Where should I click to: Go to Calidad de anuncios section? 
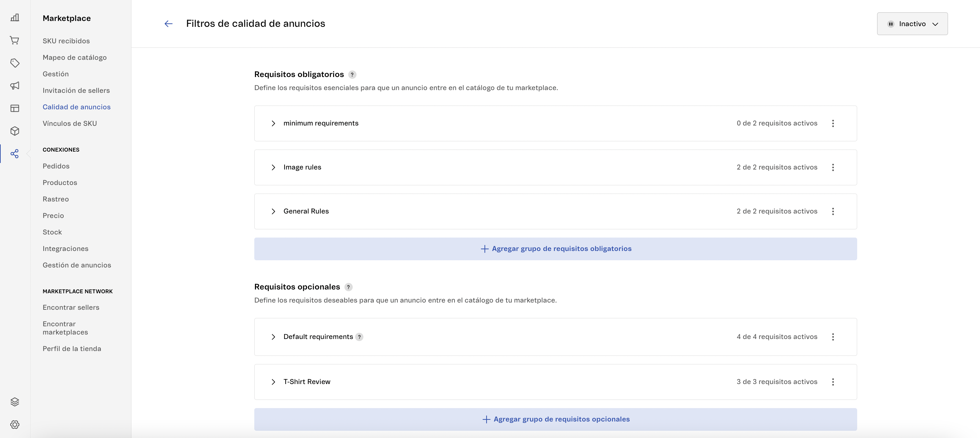coord(76,107)
